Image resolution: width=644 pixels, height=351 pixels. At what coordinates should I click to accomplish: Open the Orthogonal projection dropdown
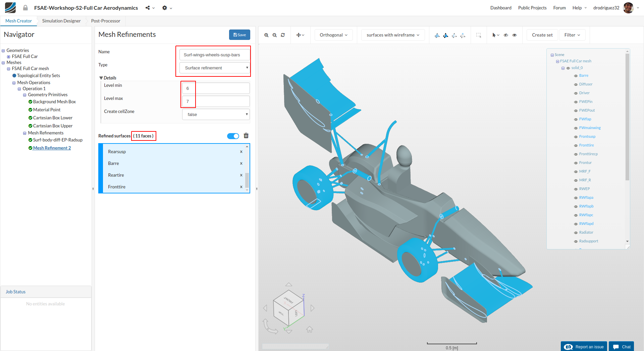333,35
